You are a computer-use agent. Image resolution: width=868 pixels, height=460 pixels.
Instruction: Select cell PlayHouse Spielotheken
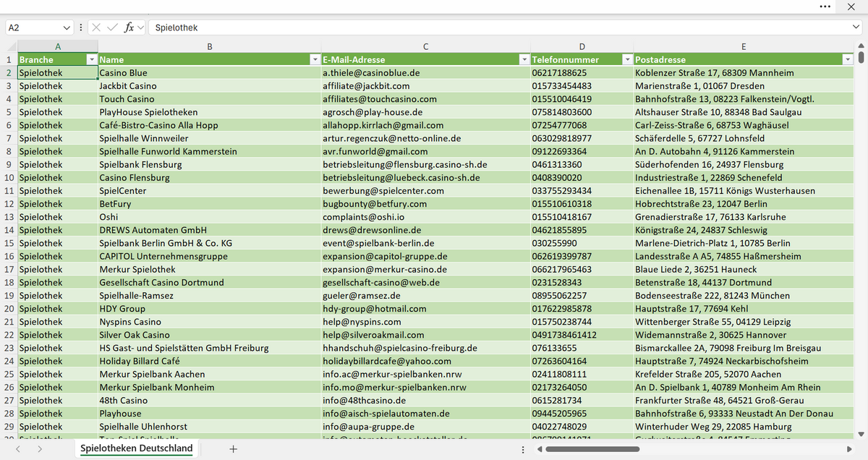209,112
